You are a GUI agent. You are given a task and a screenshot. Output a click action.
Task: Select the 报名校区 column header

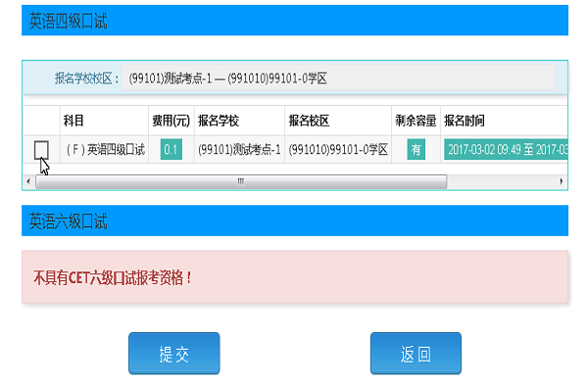pos(309,121)
